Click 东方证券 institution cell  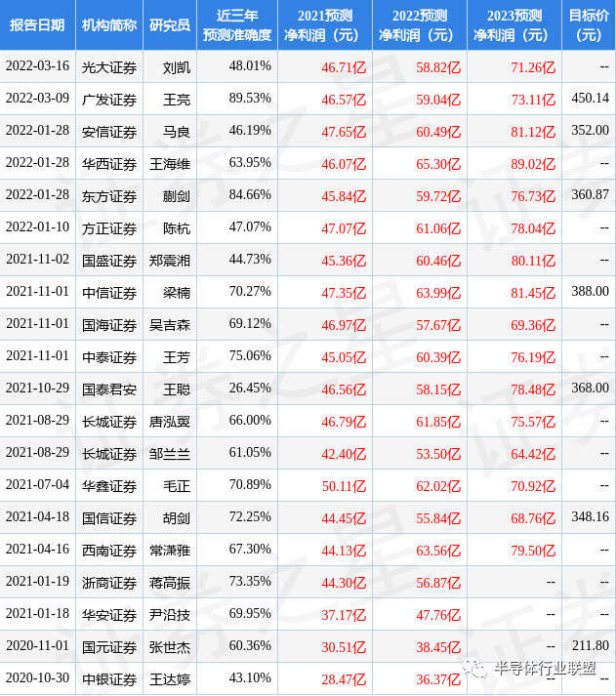[109, 196]
